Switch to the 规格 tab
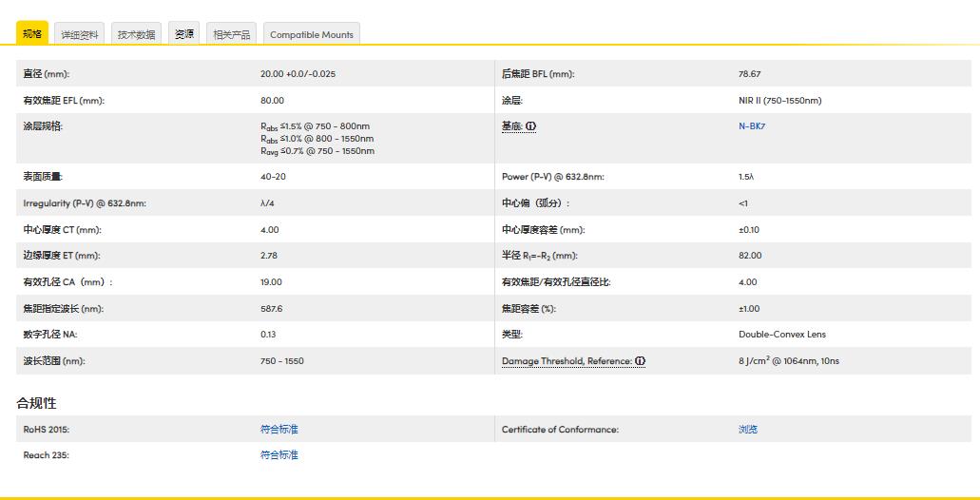This screenshot has width=980, height=500. 32,34
